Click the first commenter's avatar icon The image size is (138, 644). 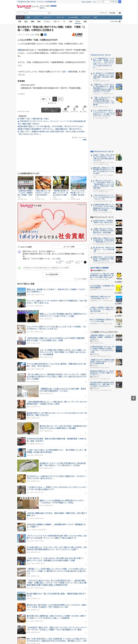pyautogui.click(x=19, y=252)
